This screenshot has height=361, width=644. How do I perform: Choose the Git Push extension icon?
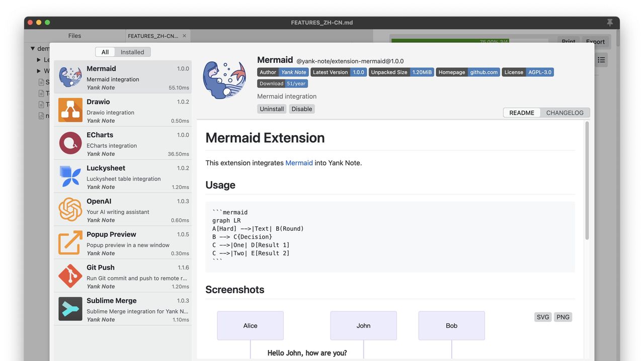coord(70,276)
